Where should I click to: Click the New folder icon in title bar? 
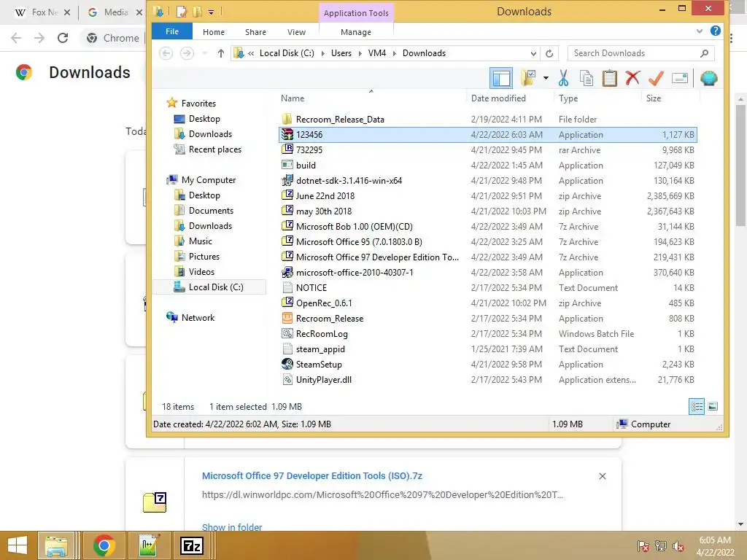click(197, 12)
